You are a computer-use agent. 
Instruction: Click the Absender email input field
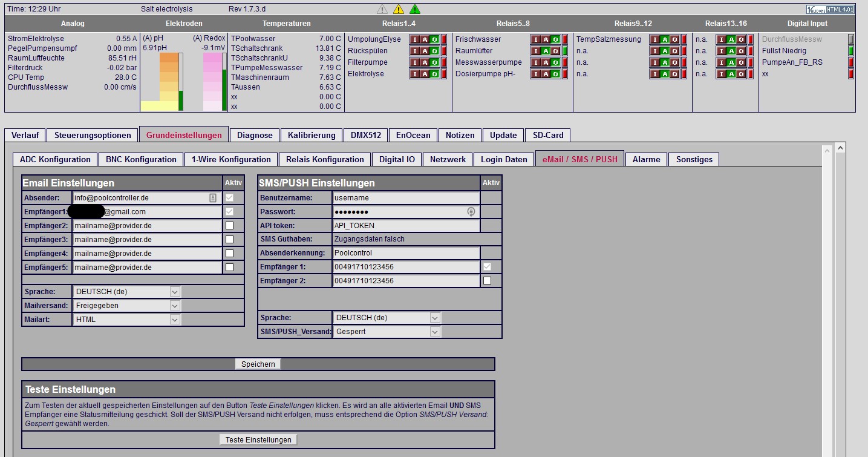(x=147, y=198)
